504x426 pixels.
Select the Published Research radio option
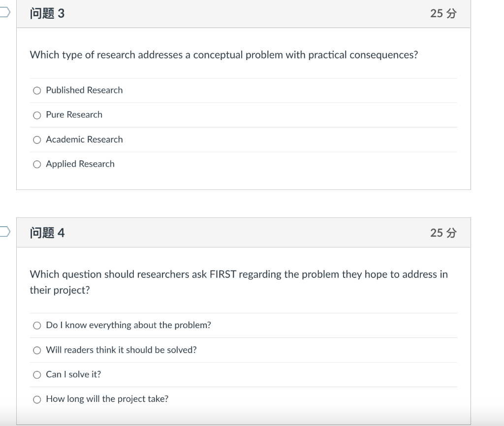[x=37, y=91]
